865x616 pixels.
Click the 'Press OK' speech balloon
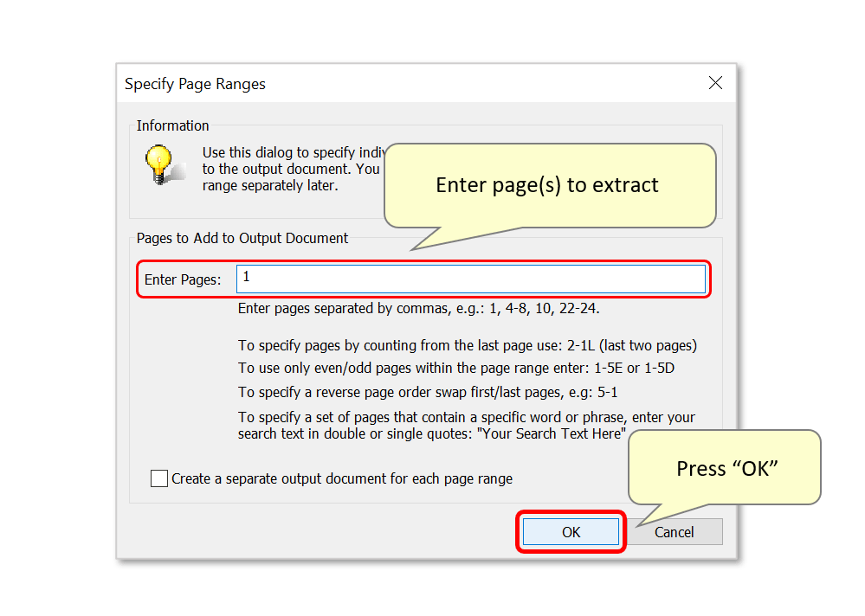click(x=724, y=468)
